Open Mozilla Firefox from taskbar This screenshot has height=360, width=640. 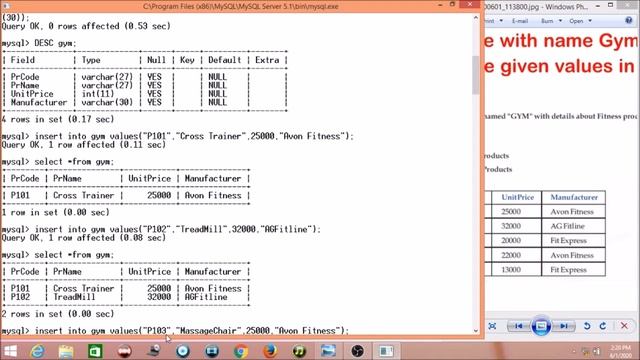click(x=270, y=351)
